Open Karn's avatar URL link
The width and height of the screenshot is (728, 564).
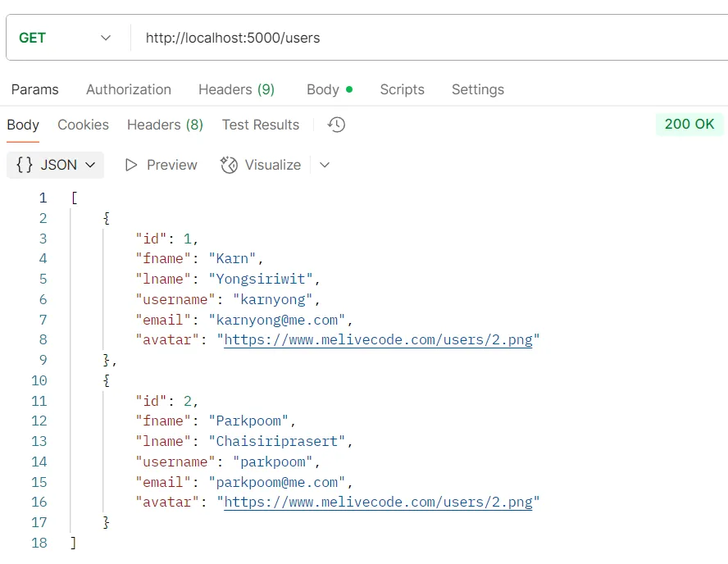[379, 339]
